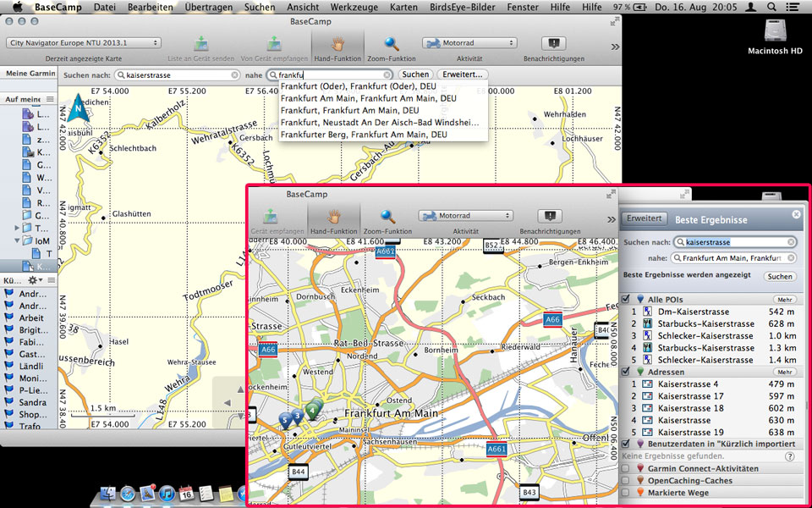The image size is (812, 508).
Task: Show more toolbar items in front map window
Action: click(x=611, y=219)
